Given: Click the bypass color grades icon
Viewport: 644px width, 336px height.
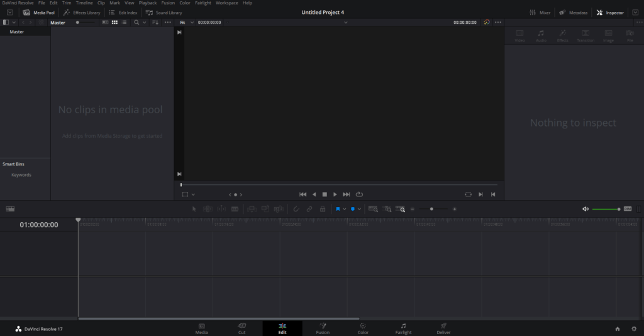Looking at the screenshot, I should click(x=487, y=23).
